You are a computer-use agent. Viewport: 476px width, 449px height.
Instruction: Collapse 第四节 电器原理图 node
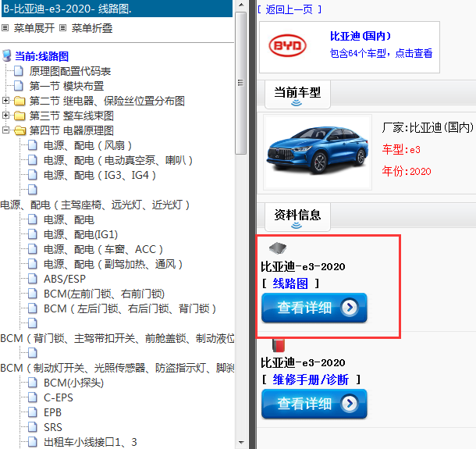(5, 130)
